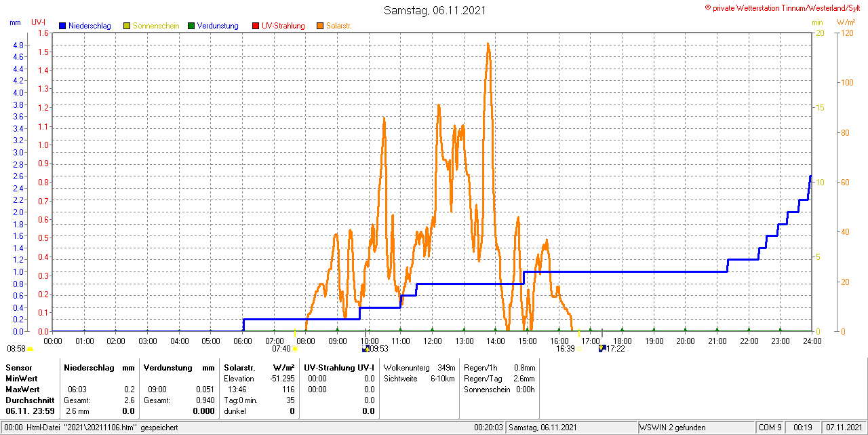Click the dunkel status label
This screenshot has height=435, width=868.
tap(235, 411)
